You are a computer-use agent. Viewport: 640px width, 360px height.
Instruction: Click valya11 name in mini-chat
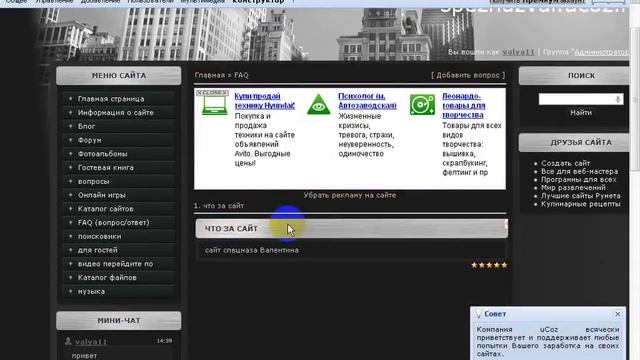(91, 342)
